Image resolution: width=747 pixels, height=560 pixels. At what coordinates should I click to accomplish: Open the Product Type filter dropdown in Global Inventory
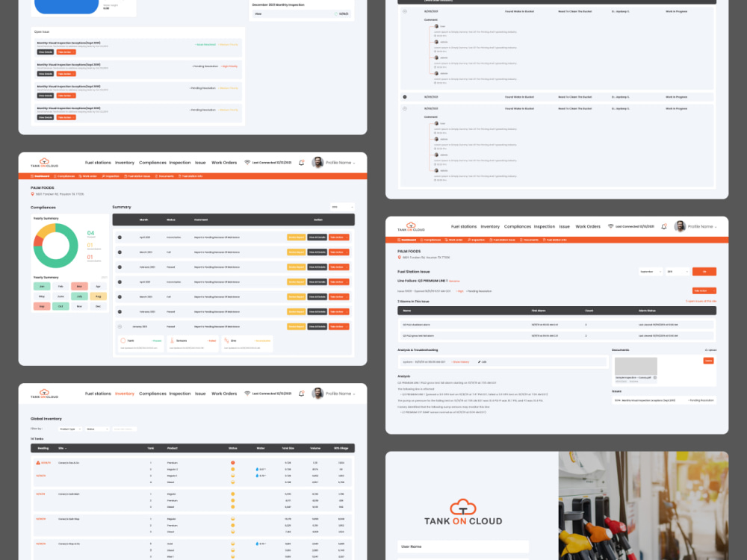(69, 429)
